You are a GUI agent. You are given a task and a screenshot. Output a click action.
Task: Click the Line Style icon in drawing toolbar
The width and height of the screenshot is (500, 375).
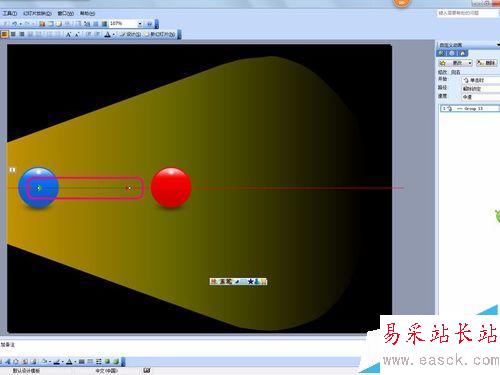coord(82,361)
